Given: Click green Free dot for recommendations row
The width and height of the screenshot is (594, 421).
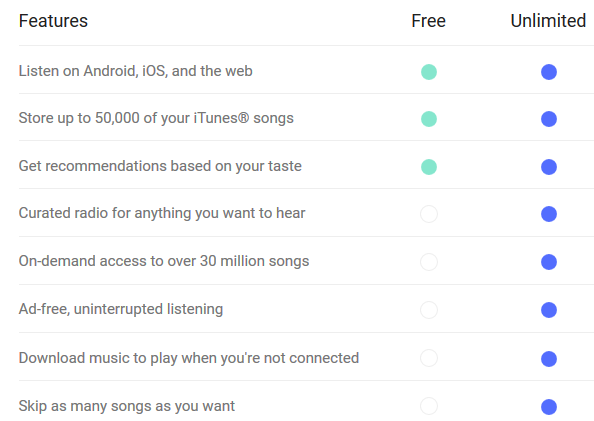Looking at the screenshot, I should pyautogui.click(x=429, y=167).
